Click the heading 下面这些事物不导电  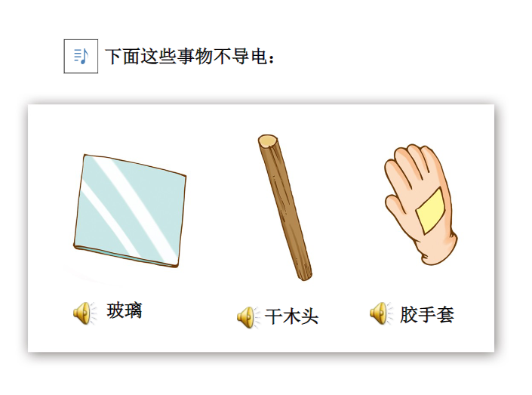[189, 57]
